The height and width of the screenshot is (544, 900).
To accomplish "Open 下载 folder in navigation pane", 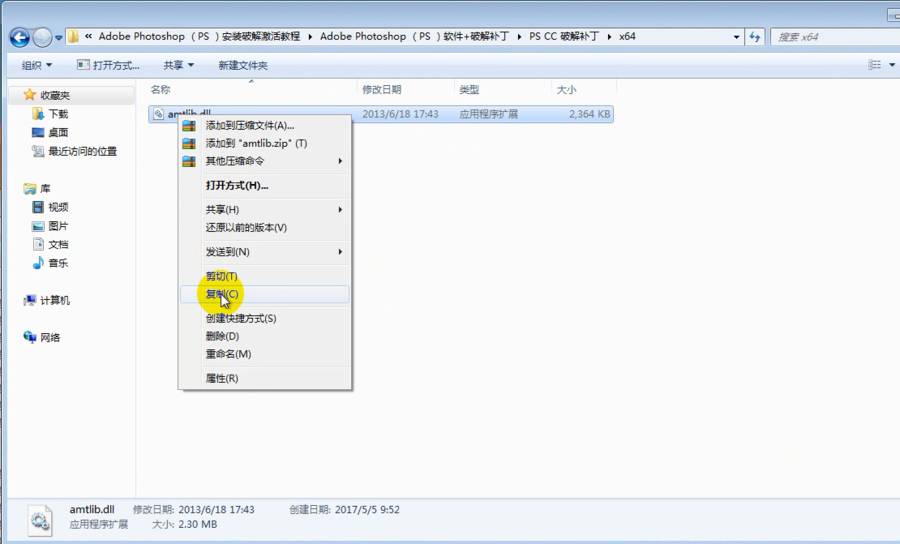I will pos(51,114).
